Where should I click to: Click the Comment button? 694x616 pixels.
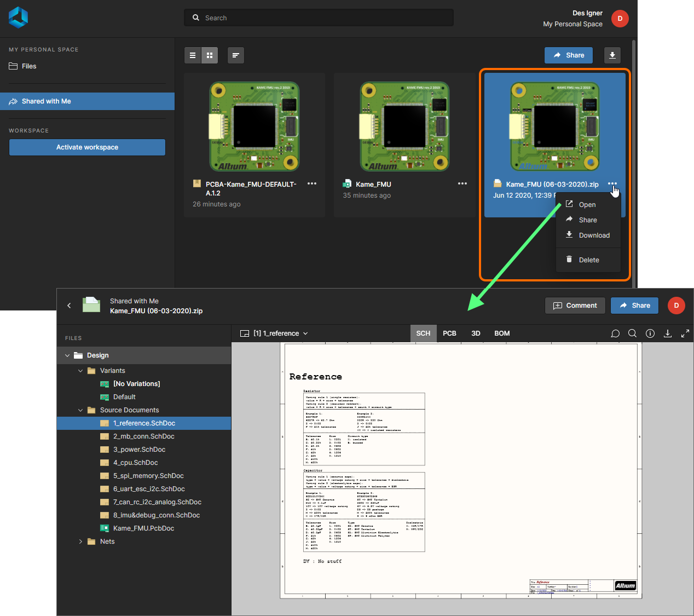[575, 306]
